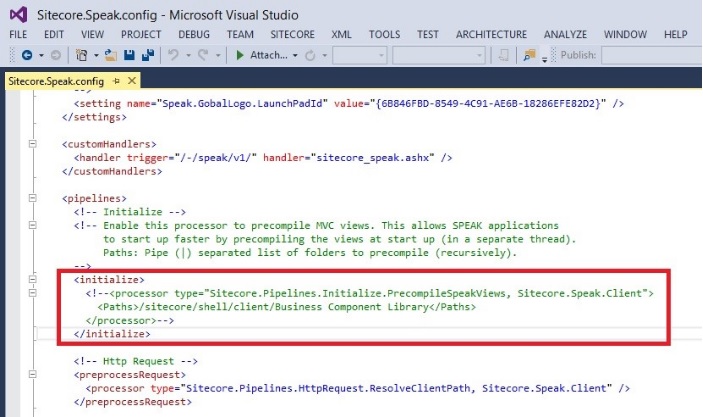Click the GUID value "{6B846FBD-8549-4C91-AE6B-18286EFE82D2}"
The image size is (703, 417).
488,104
